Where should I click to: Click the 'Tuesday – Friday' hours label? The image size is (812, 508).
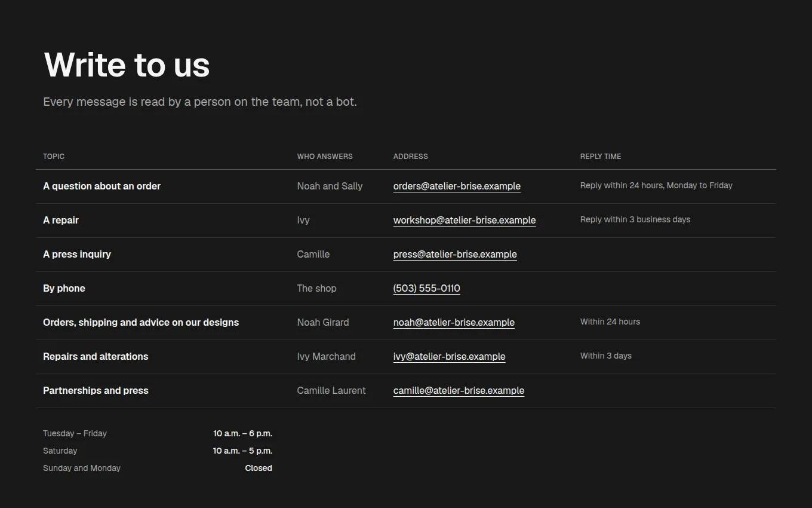pyautogui.click(x=75, y=434)
